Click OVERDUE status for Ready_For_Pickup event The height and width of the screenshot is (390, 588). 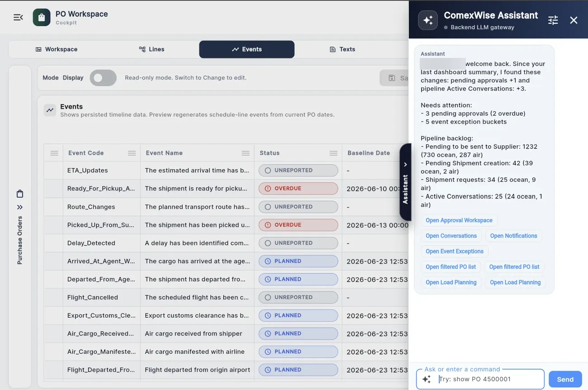298,189
